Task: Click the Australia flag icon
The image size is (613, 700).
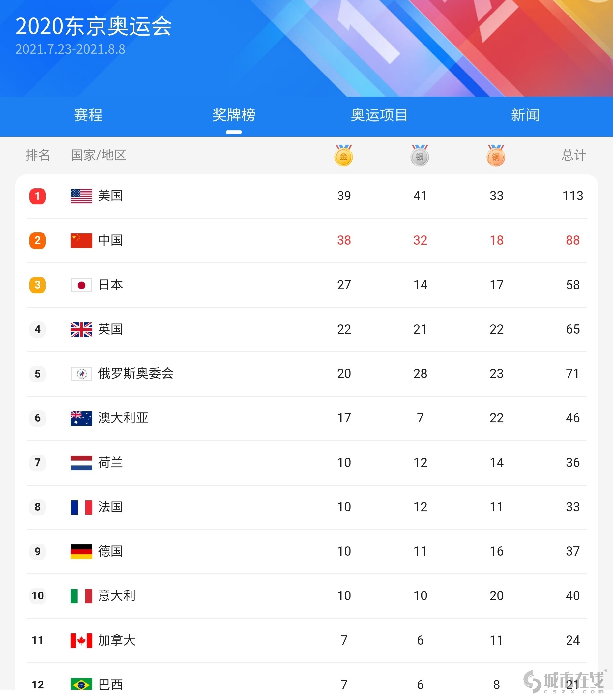Action: pyautogui.click(x=81, y=418)
